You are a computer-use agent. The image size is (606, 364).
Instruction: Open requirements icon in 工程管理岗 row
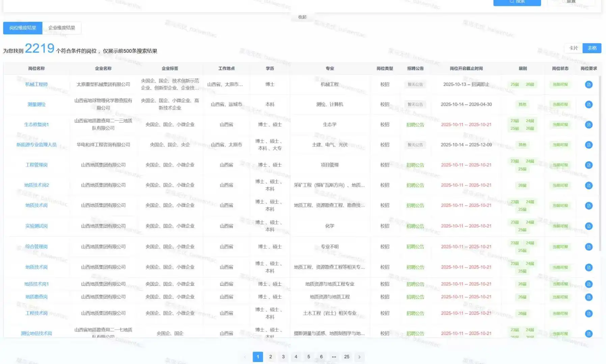pyautogui.click(x=588, y=165)
